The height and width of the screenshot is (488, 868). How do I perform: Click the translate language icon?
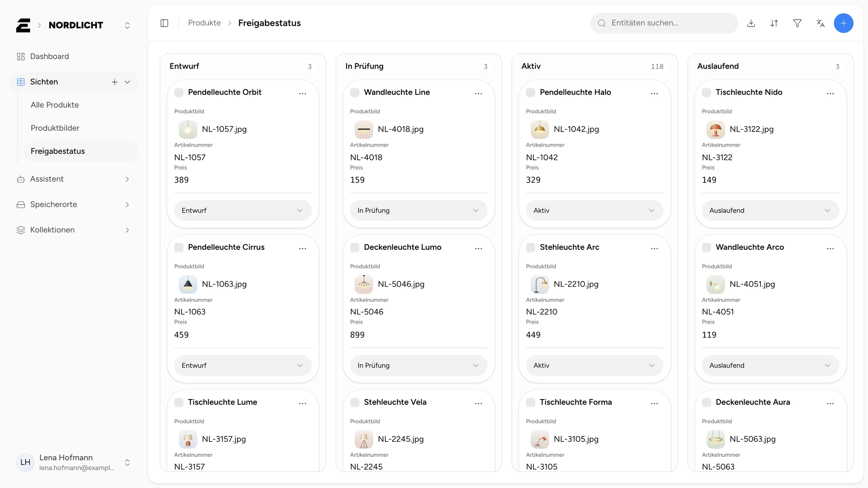(x=821, y=23)
